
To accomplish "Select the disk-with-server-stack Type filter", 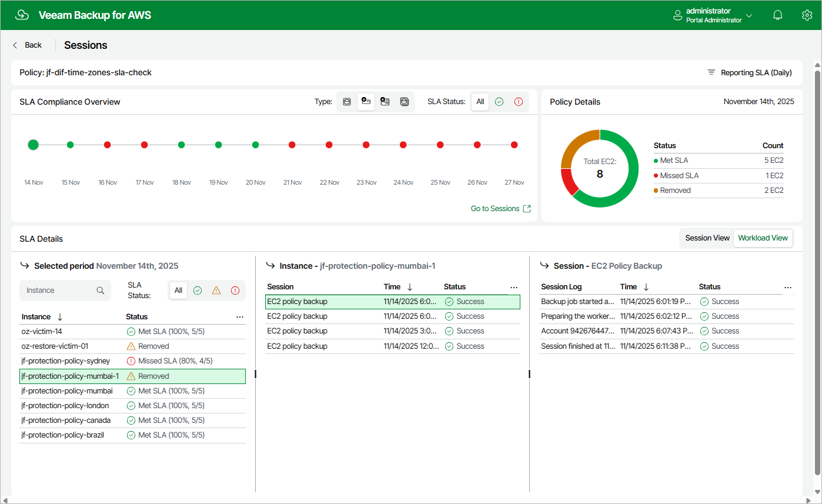I will pos(385,102).
